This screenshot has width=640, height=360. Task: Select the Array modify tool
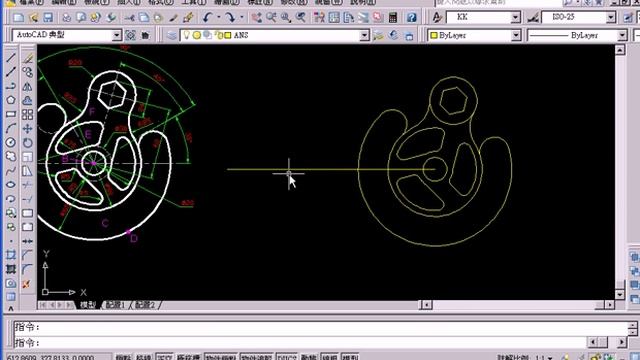27,115
